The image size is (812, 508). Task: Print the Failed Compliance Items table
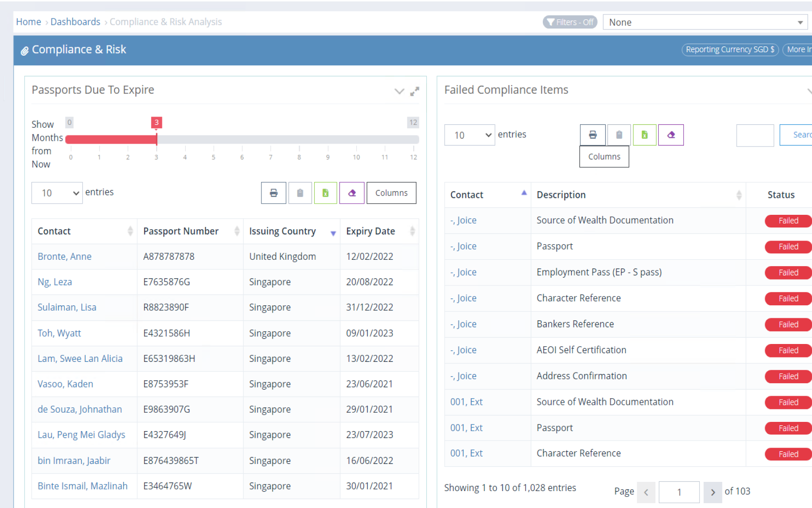(593, 135)
